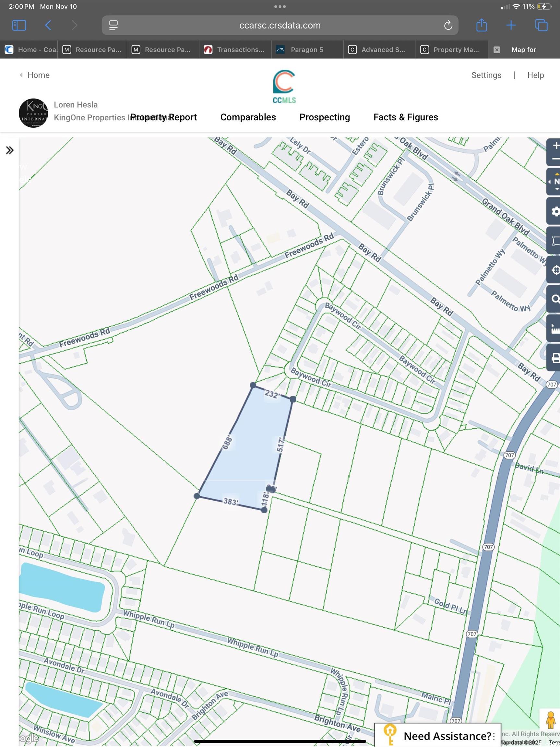
Task: Activate the ruler measure tool
Action: 554,328
